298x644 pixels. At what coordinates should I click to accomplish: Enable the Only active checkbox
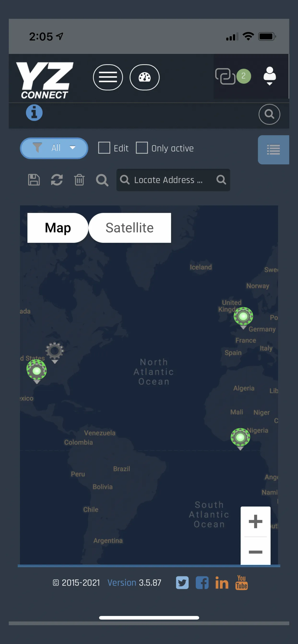tap(142, 148)
